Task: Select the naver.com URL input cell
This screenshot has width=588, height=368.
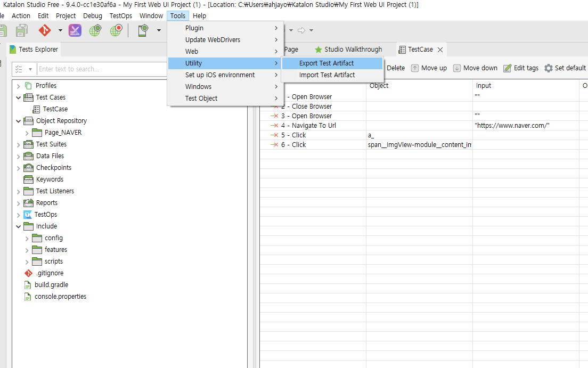Action: tap(526, 126)
